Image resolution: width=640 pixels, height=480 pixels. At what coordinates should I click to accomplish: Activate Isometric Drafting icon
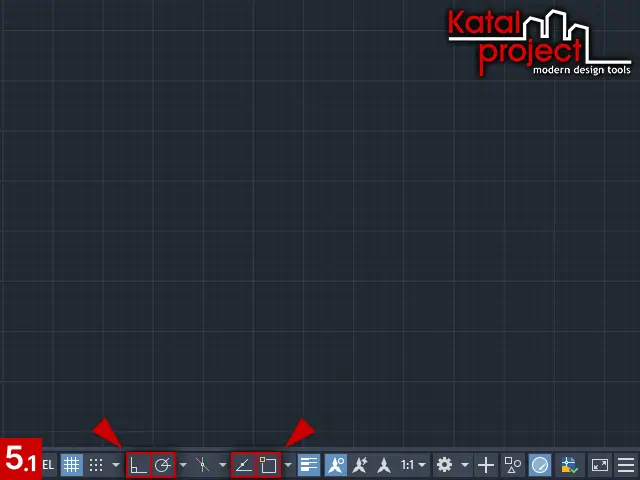click(202, 465)
